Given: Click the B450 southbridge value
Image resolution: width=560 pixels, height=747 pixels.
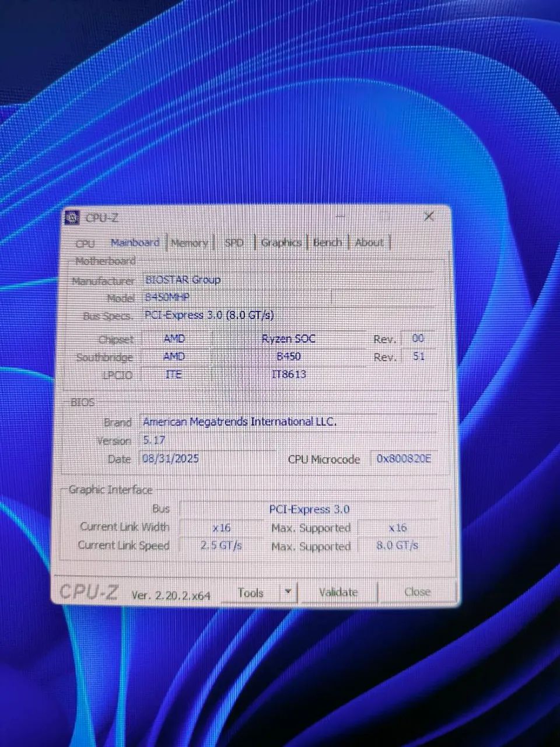Looking at the screenshot, I should (288, 356).
